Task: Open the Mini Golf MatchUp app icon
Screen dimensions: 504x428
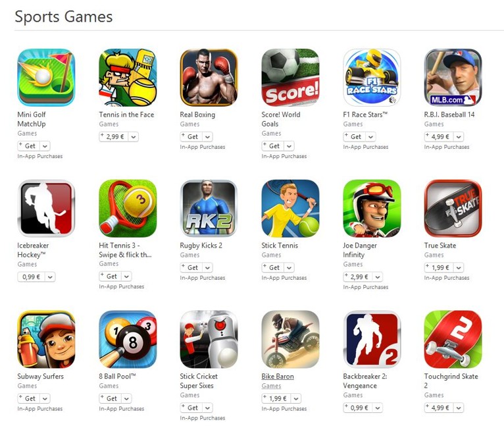Action: coord(46,78)
